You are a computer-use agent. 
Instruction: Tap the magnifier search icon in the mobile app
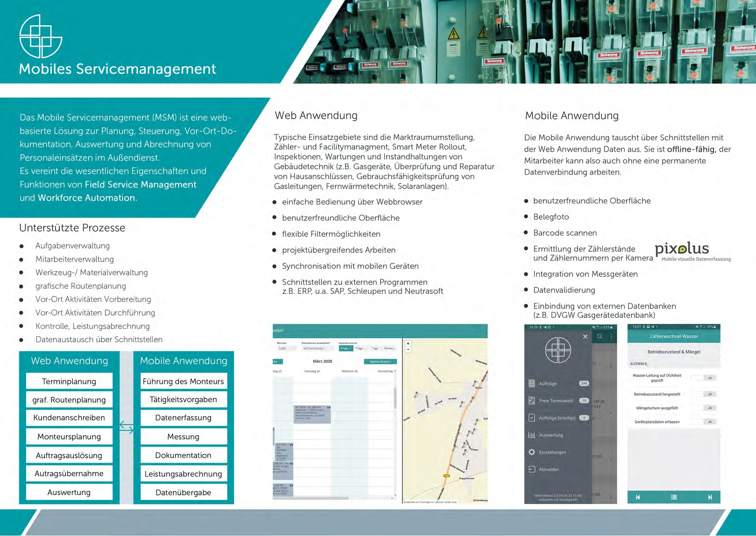(x=600, y=336)
